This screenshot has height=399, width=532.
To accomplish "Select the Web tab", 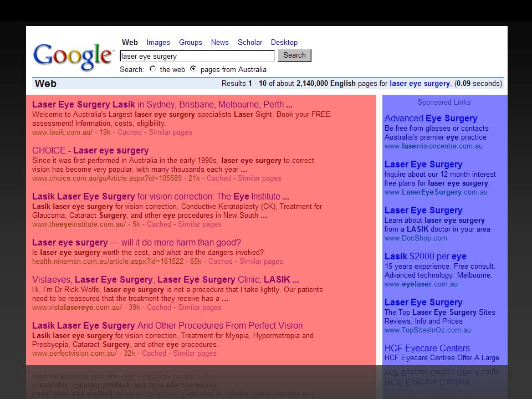I will pos(130,43).
